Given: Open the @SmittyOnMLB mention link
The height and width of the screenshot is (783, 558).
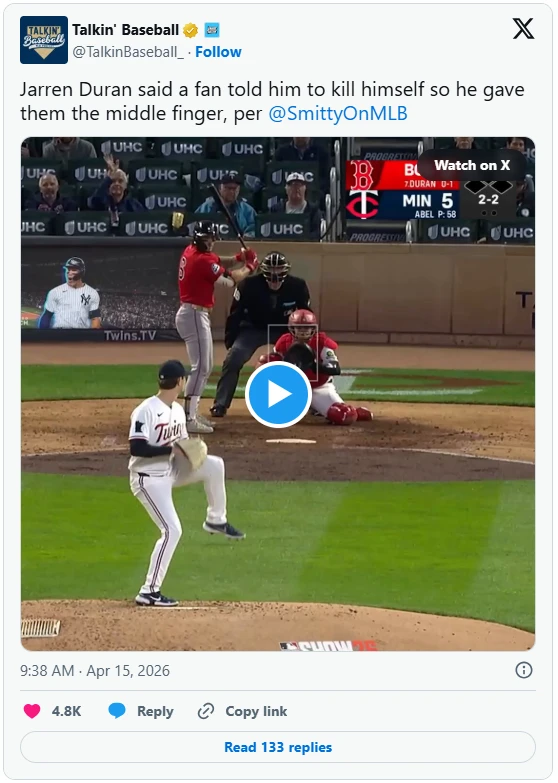Looking at the screenshot, I should pos(338,113).
